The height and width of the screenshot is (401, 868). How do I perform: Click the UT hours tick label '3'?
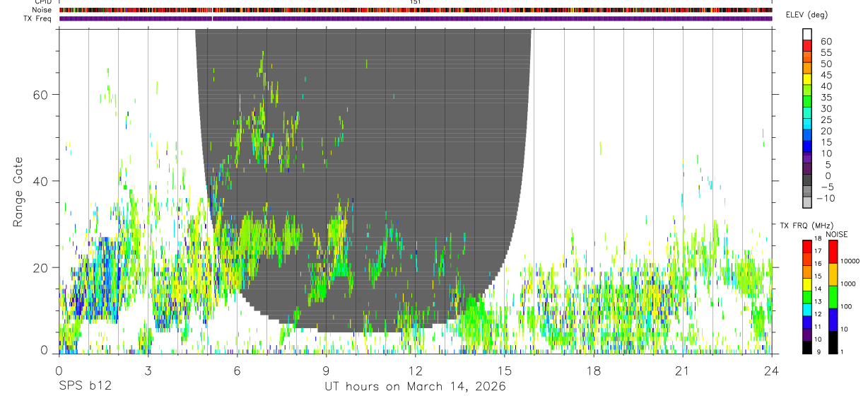[148, 371]
